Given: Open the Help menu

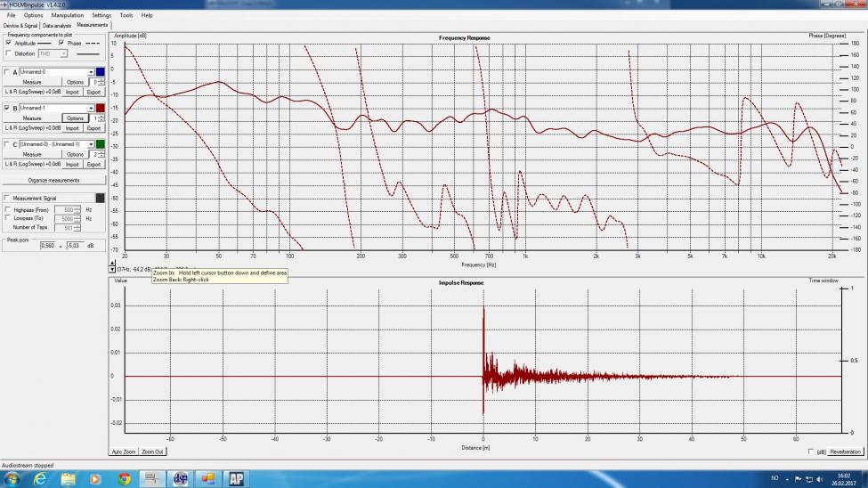Looking at the screenshot, I should (147, 15).
